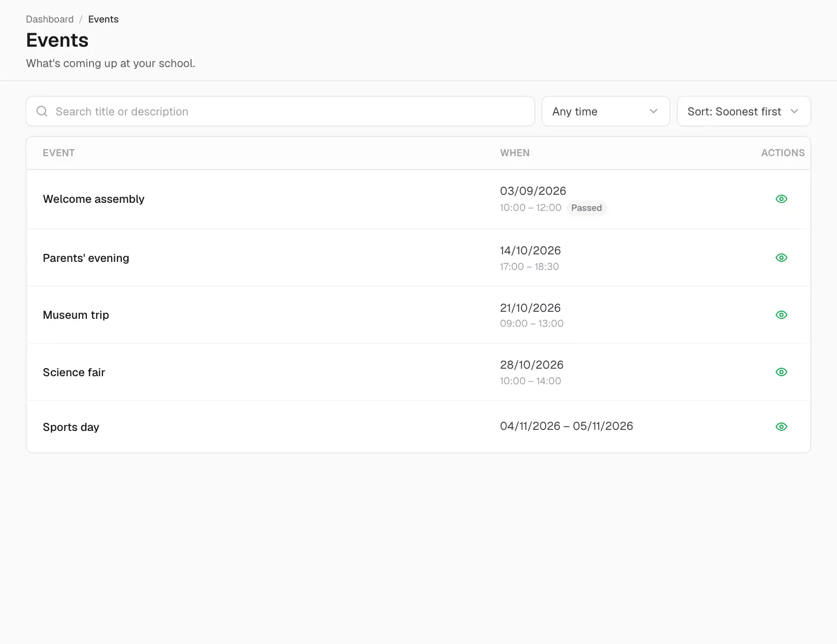Click the time 09:00 – 13:00
This screenshot has height=644, width=837.
click(x=532, y=324)
